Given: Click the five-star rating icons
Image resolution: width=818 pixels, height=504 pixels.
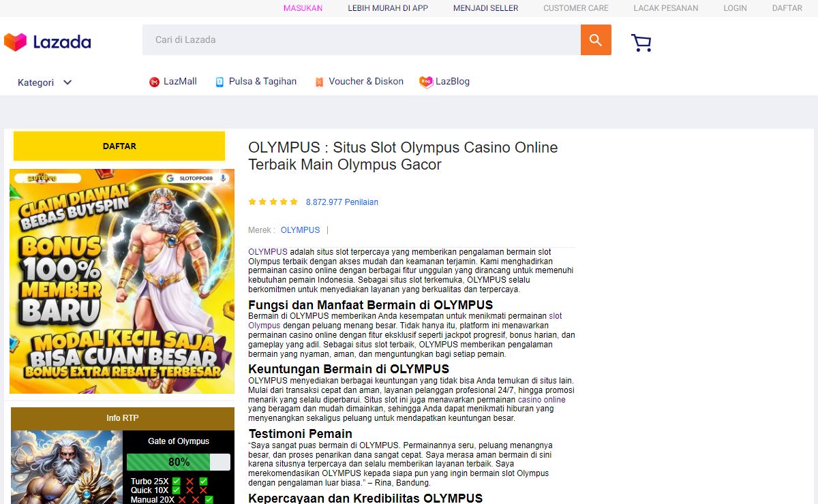Looking at the screenshot, I should pyautogui.click(x=273, y=202).
